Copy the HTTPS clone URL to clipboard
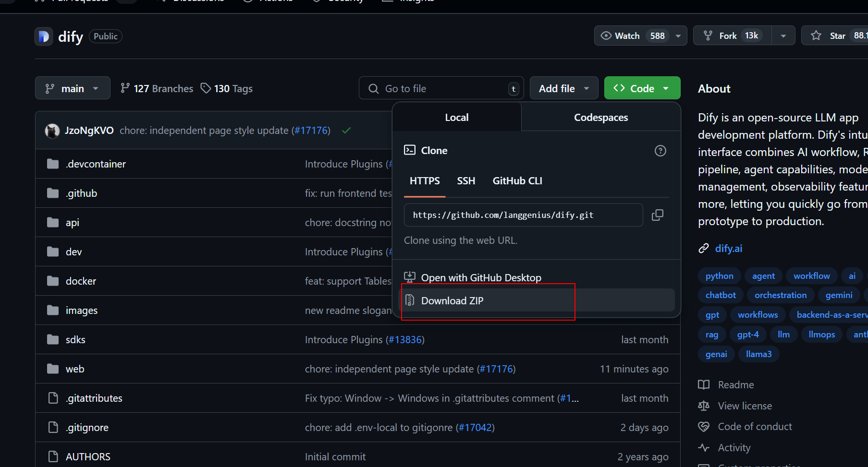 658,215
